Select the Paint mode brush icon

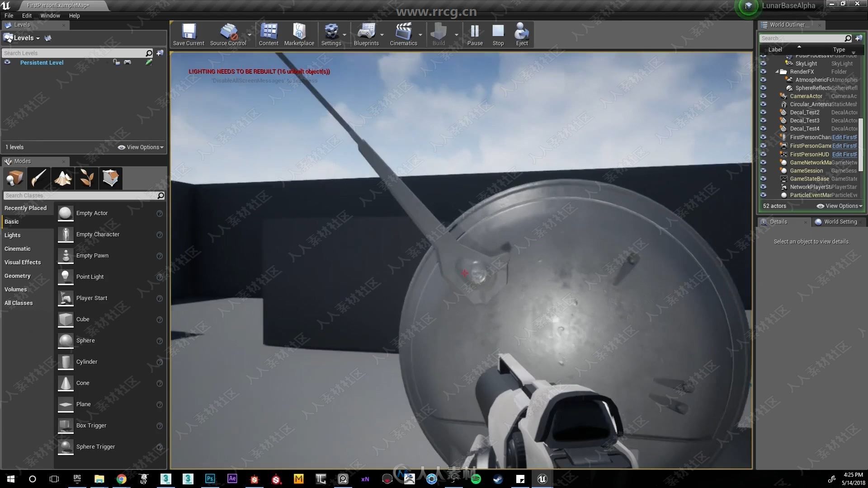[x=38, y=178]
